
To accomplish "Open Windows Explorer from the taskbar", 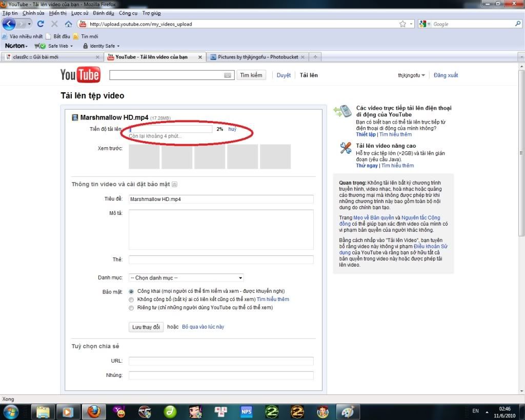I will [43, 412].
